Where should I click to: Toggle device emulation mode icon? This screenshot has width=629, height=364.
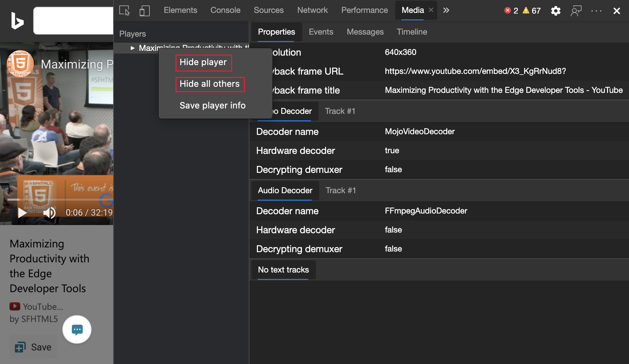tap(144, 11)
